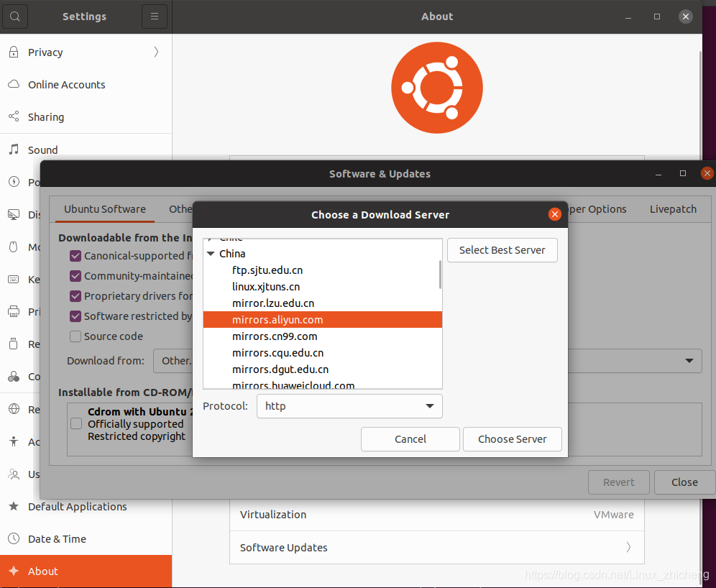Screen dimensions: 716x588
Task: Click the About sparkle icon in sidebar
Action: (x=14, y=571)
